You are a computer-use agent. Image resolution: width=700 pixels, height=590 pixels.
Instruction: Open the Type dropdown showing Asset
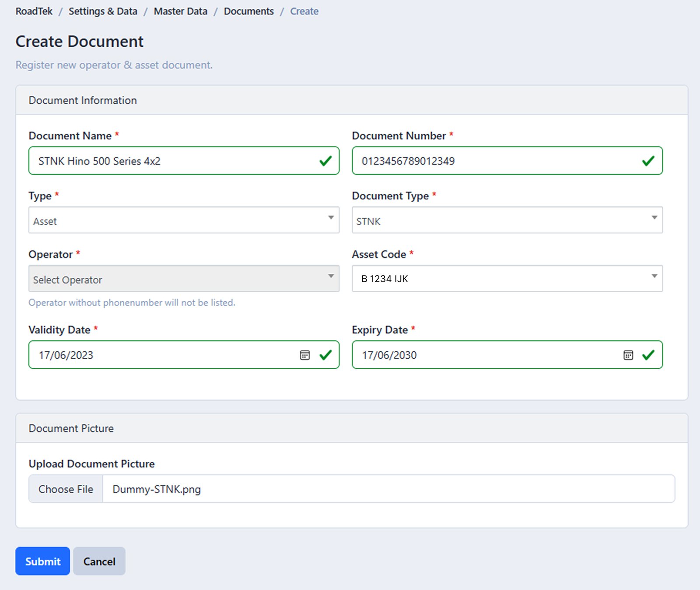(x=184, y=220)
